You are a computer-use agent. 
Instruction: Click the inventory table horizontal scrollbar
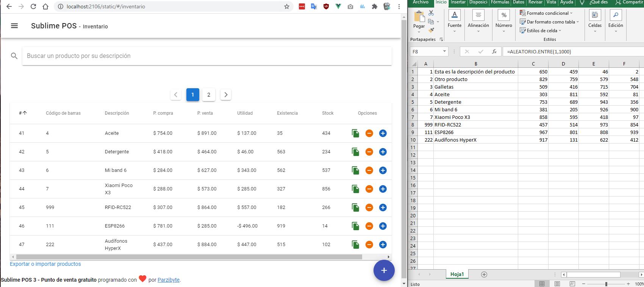(x=189, y=257)
